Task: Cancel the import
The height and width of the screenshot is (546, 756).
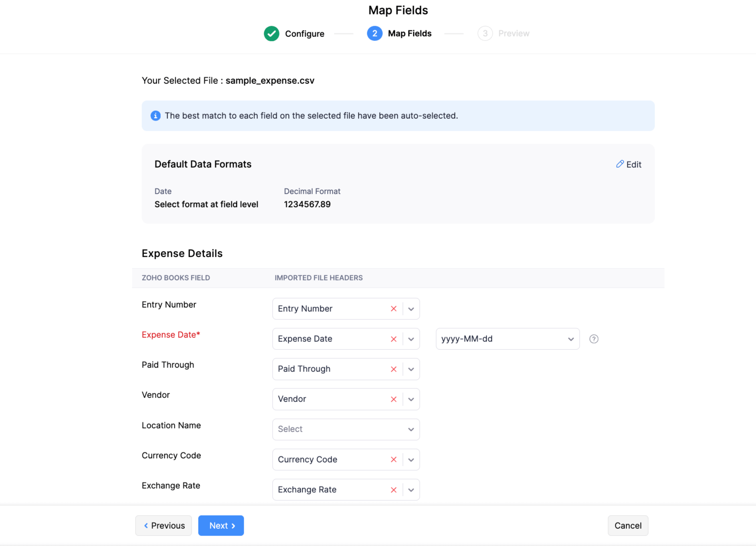Action: 627,526
